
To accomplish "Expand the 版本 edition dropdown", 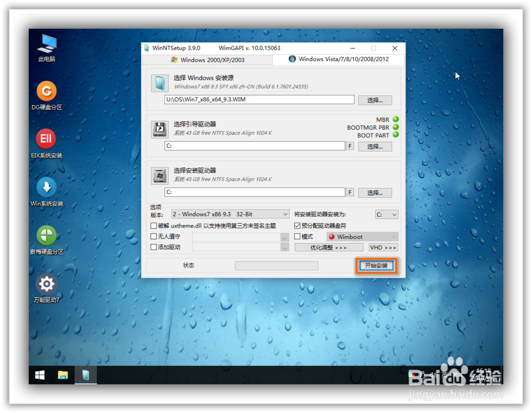I will 230,214.
